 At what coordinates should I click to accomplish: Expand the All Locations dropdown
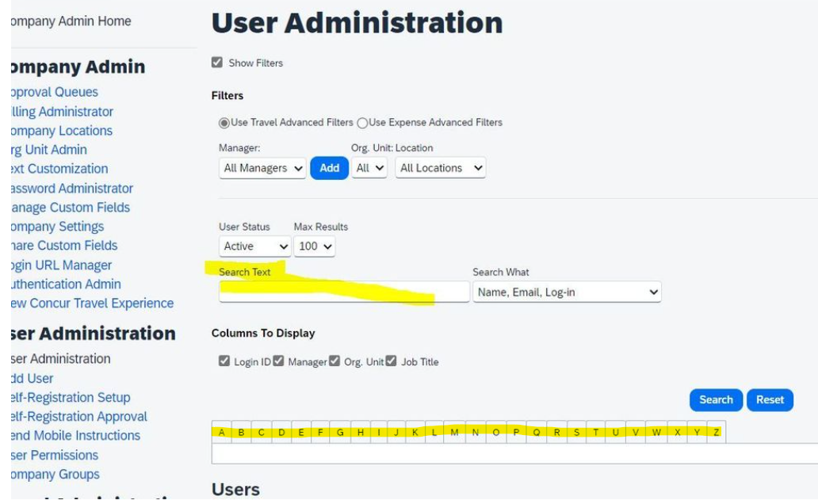[440, 168]
